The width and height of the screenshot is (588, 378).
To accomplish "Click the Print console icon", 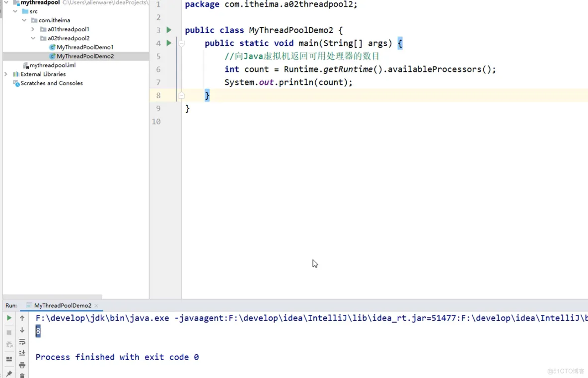I will coord(22,365).
